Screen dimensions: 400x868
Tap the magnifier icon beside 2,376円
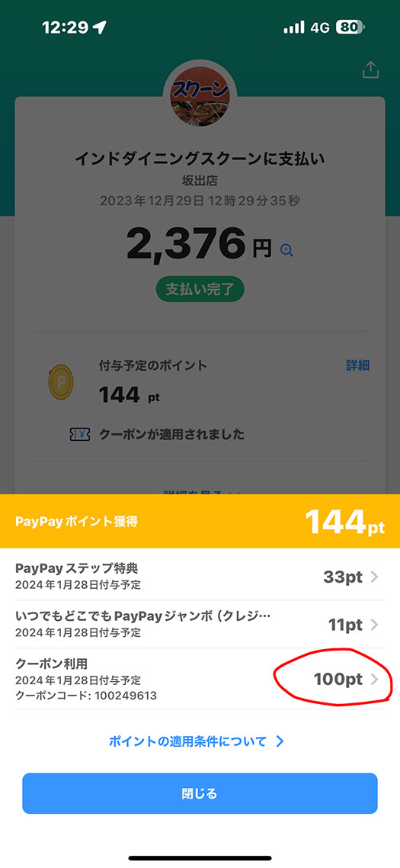point(286,249)
